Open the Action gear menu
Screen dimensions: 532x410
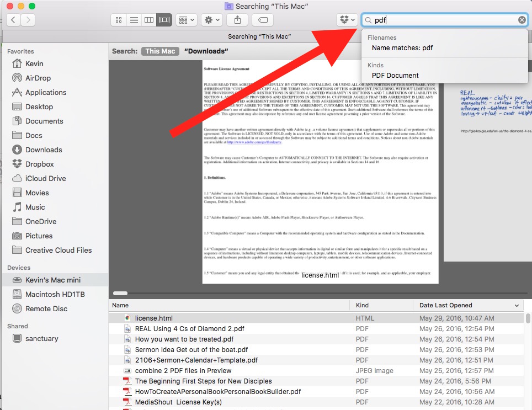tap(212, 20)
